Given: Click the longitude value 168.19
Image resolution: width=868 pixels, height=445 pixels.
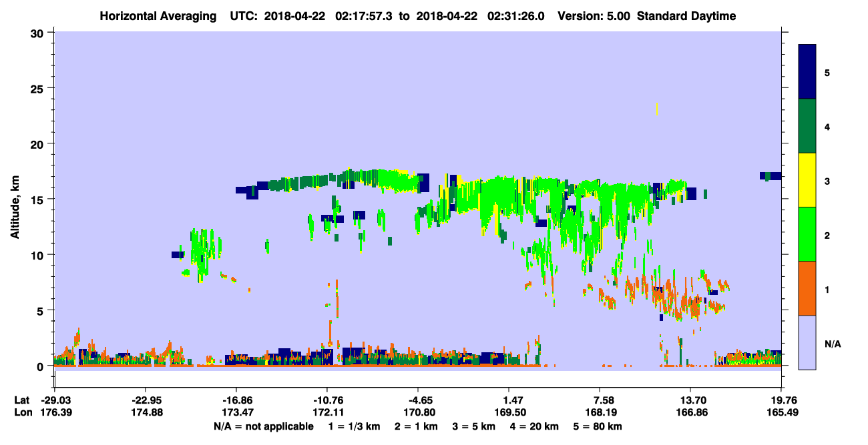Looking at the screenshot, I should click(600, 412).
